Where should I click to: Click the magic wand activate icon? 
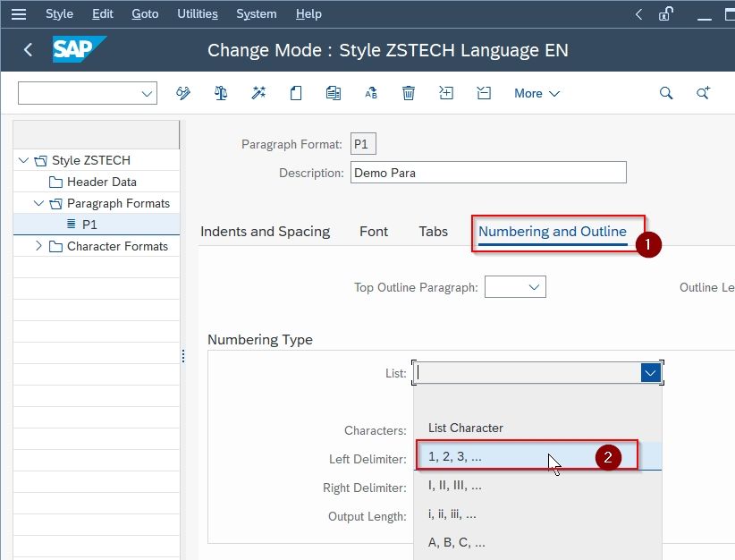click(258, 93)
